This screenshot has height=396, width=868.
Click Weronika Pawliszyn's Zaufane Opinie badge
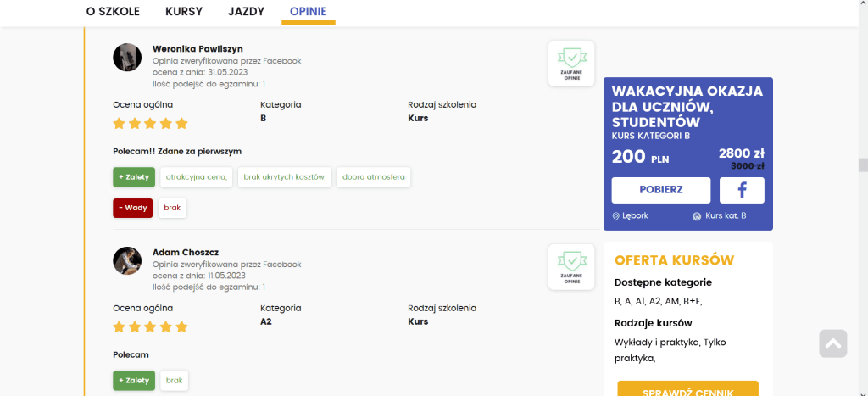pyautogui.click(x=570, y=63)
